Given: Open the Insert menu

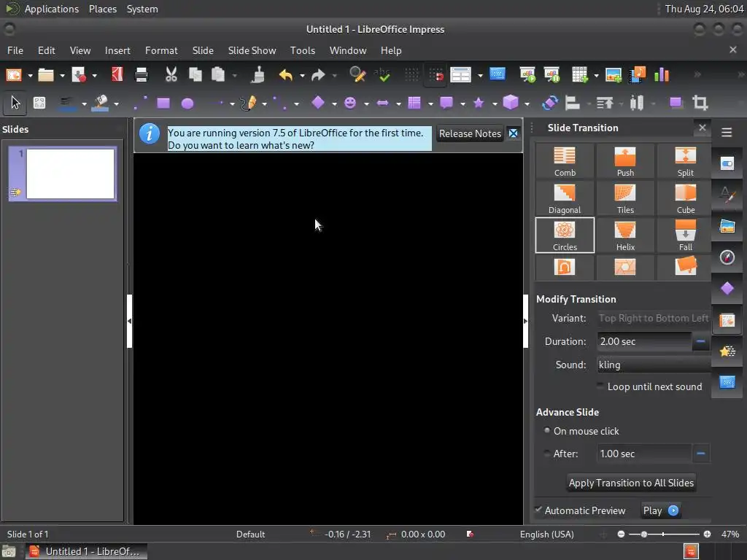Looking at the screenshot, I should (x=117, y=50).
